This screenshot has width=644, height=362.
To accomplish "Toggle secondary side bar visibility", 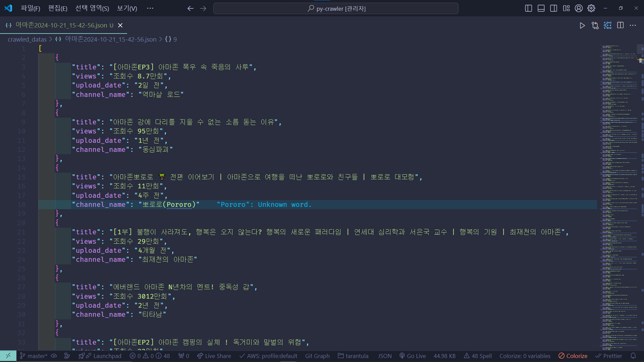I will tap(554, 8).
